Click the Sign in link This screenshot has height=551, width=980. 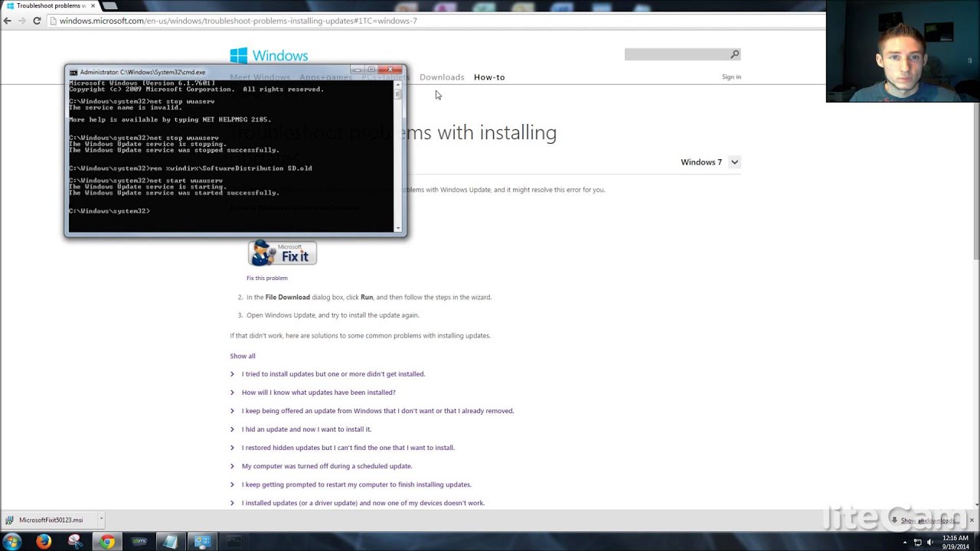coord(731,77)
